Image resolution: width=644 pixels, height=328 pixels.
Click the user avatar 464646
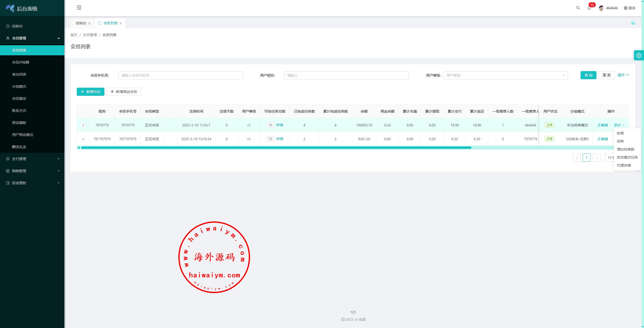pyautogui.click(x=601, y=8)
